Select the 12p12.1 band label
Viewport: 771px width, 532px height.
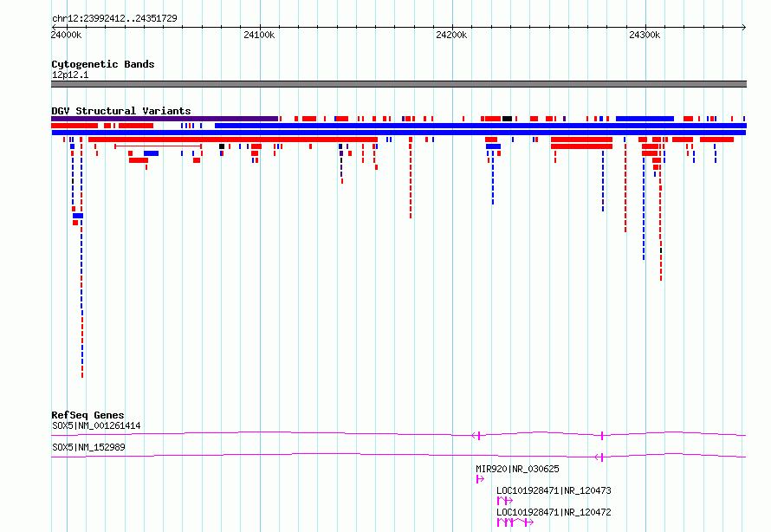70,75
